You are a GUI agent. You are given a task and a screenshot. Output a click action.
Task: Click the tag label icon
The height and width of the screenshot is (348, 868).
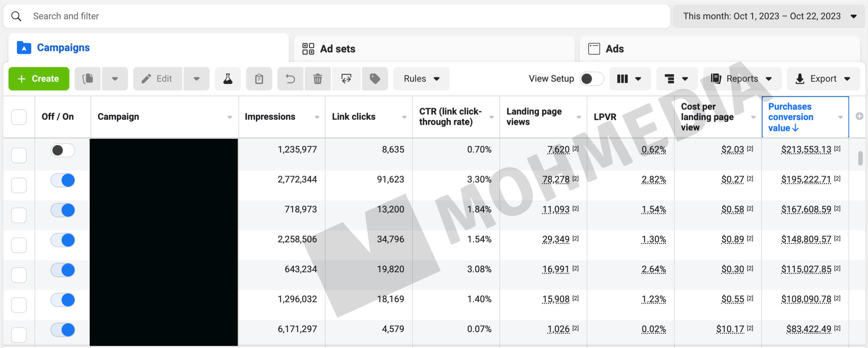pyautogui.click(x=375, y=79)
